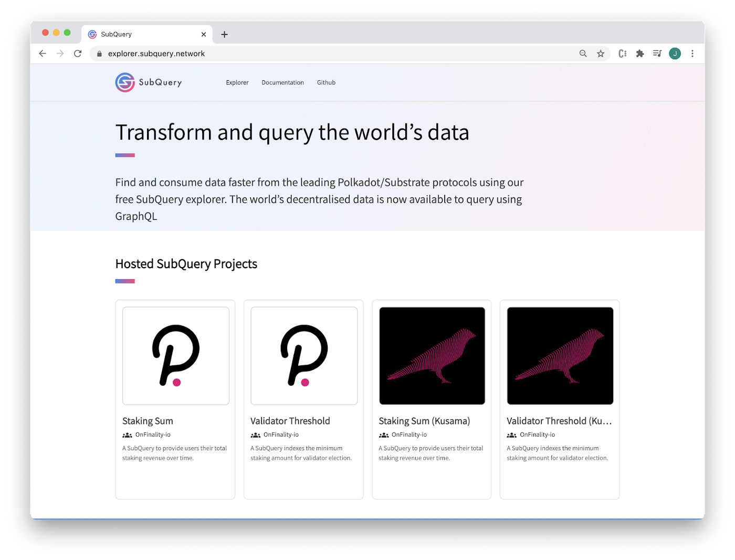Open the Validator Threshold Polkadot logo thumbnail

pos(304,356)
